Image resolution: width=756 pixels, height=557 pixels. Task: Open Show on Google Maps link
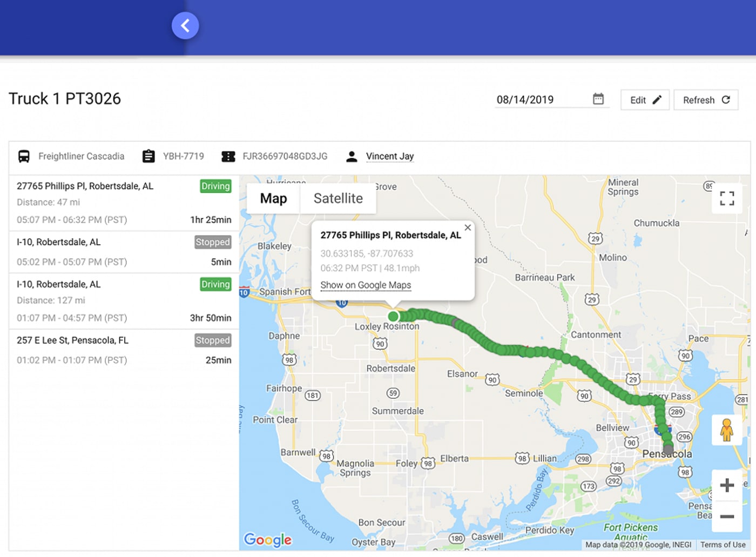[366, 285]
